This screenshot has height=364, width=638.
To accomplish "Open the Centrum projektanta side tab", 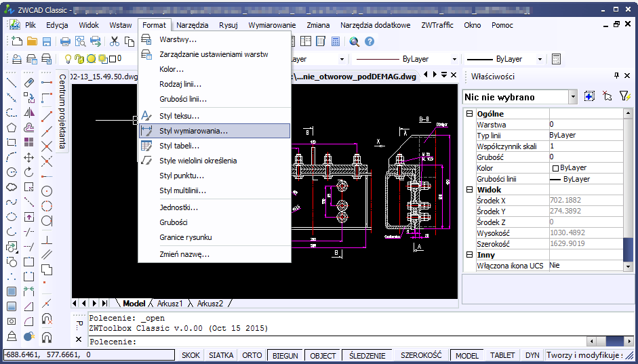I will coord(62,111).
